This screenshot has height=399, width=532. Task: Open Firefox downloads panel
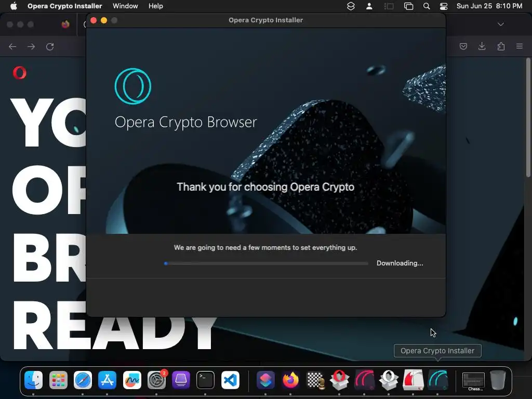[482, 46]
